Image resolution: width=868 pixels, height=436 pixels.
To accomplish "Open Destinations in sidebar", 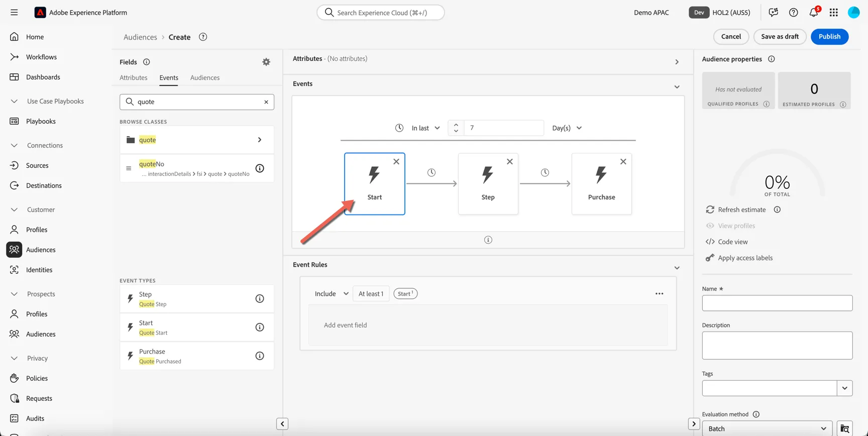I will [44, 185].
